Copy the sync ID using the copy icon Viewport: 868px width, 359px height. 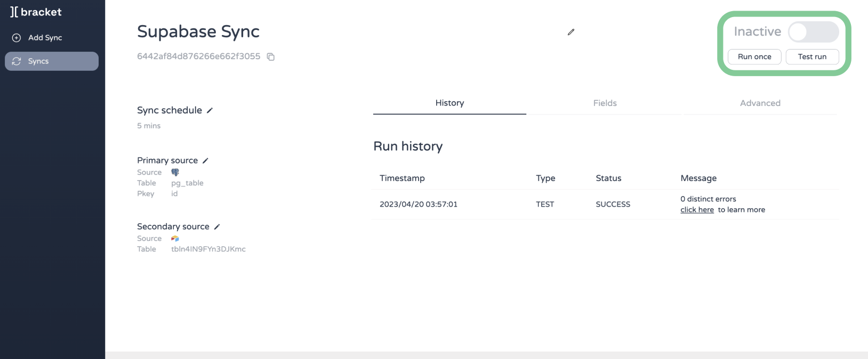point(271,56)
